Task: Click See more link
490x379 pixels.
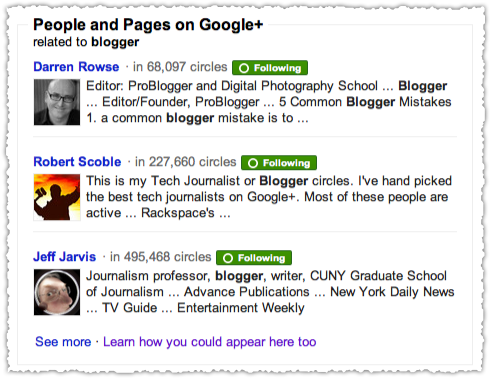Action: (63, 342)
